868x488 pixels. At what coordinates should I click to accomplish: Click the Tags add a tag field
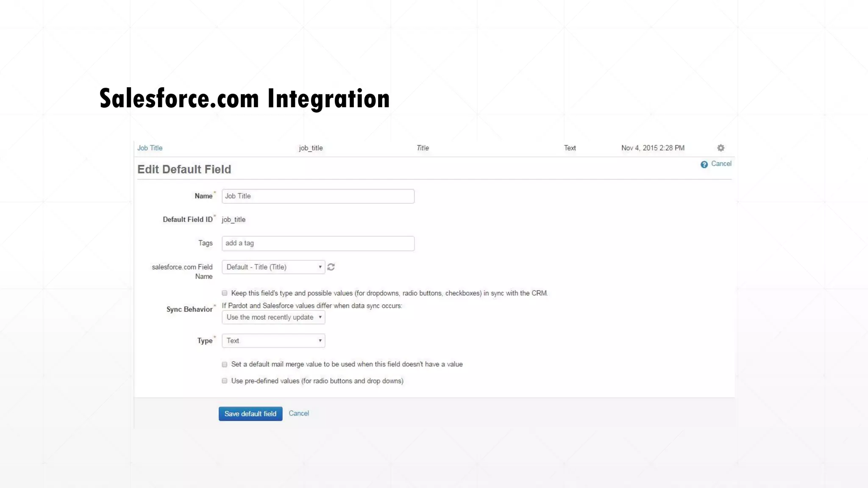tap(318, 243)
